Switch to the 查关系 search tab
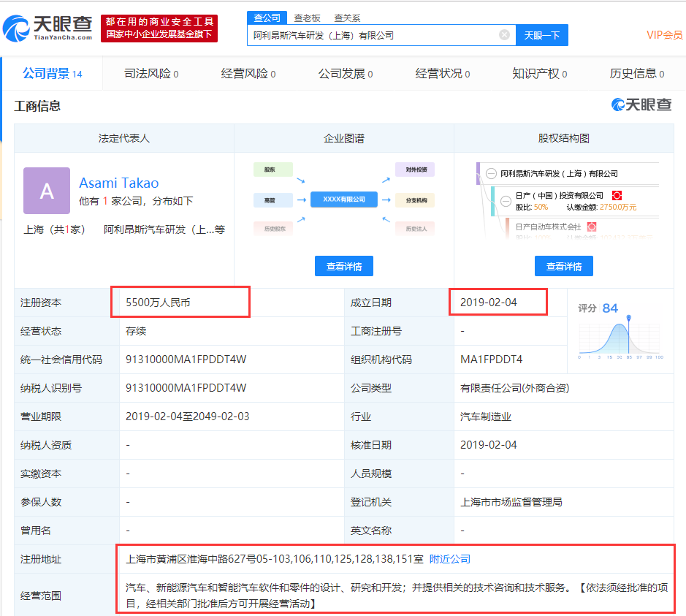 347,18
